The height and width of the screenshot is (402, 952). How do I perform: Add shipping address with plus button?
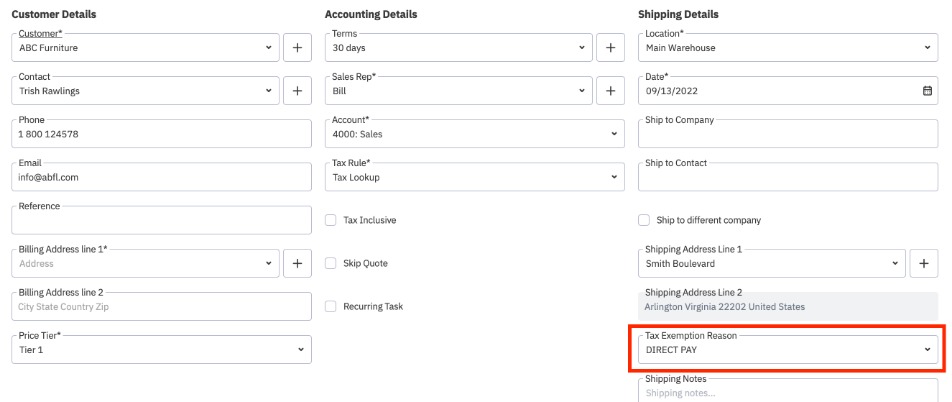[925, 263]
